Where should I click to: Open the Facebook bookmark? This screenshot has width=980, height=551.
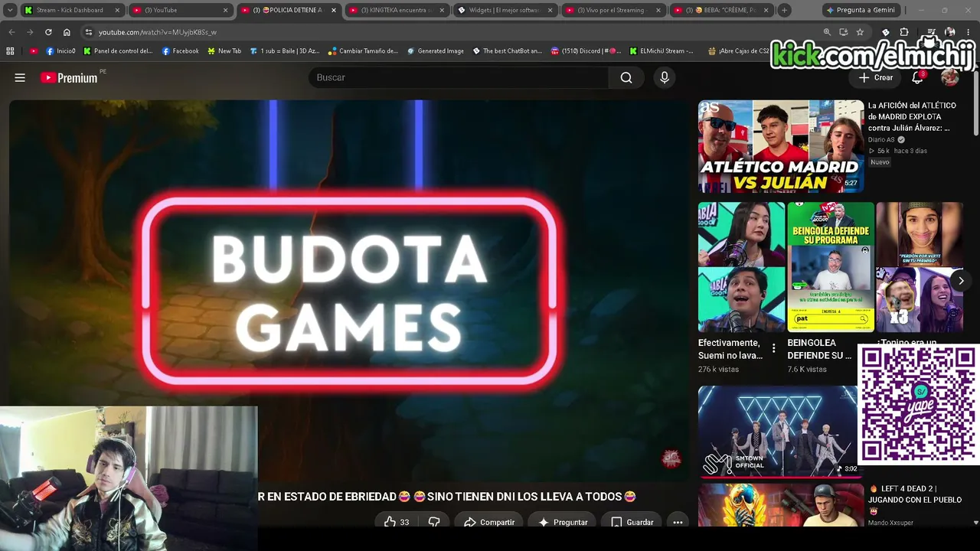(x=180, y=51)
